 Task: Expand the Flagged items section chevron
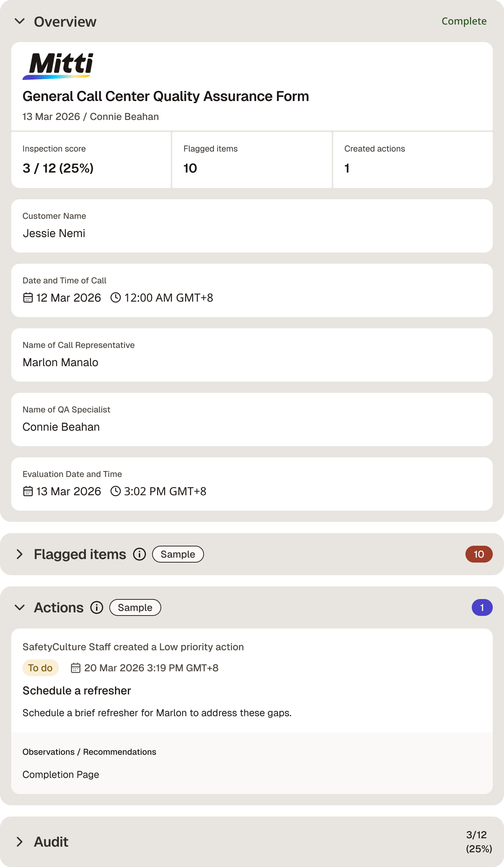pos(20,554)
